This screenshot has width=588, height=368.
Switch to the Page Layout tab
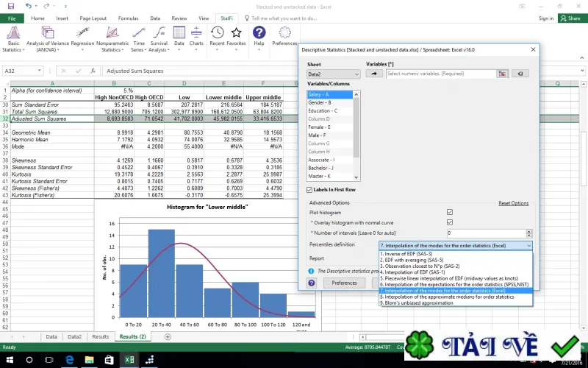point(93,18)
